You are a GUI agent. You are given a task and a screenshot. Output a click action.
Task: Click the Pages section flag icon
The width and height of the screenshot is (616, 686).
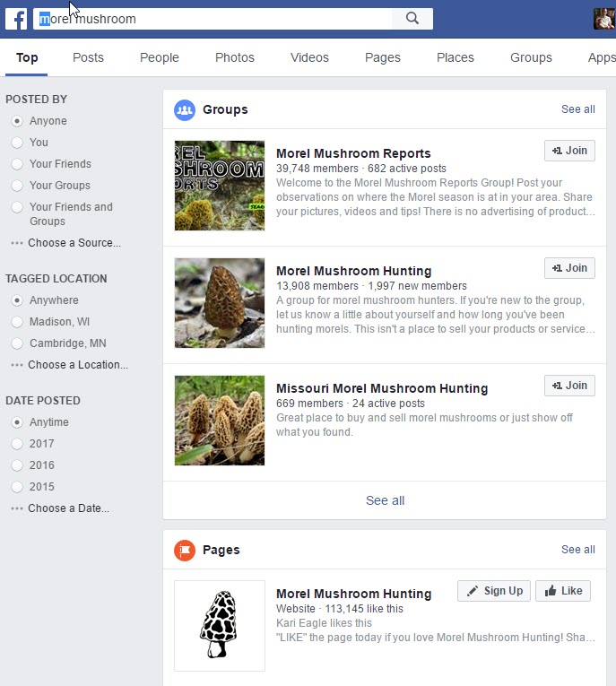(x=185, y=550)
